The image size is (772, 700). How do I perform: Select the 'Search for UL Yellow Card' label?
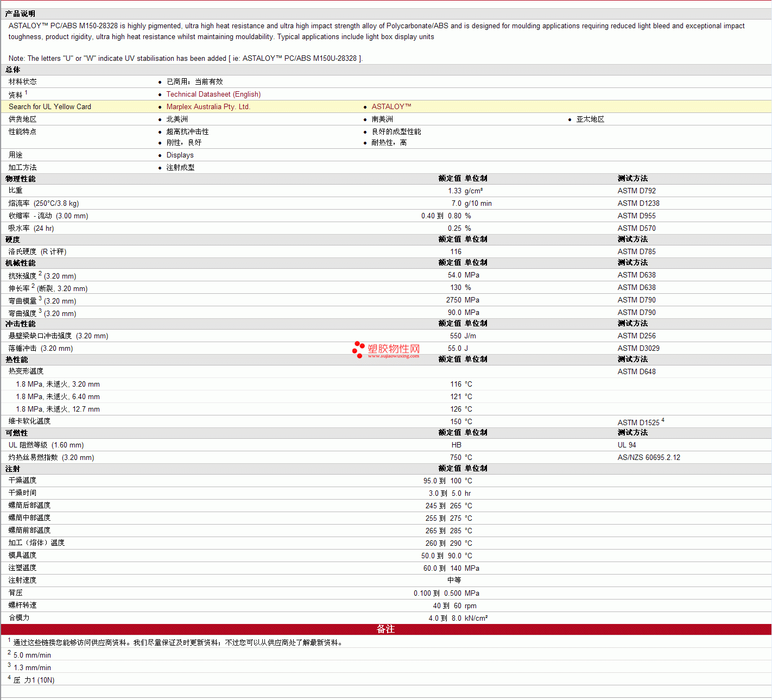(x=50, y=107)
